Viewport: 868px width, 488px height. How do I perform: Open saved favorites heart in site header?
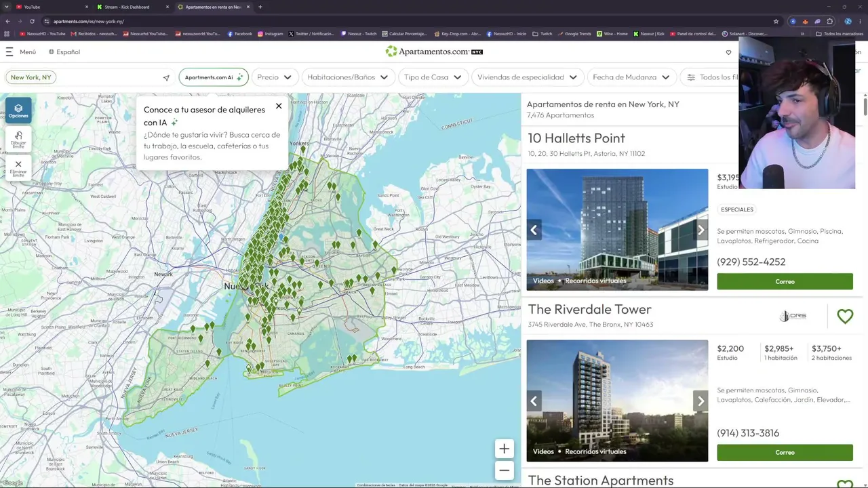pos(729,52)
